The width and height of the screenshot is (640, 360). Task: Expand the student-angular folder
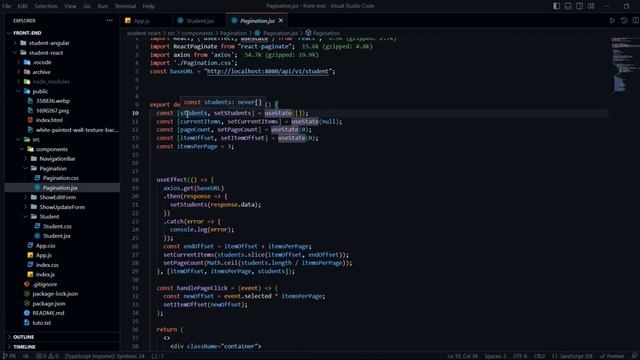point(49,43)
